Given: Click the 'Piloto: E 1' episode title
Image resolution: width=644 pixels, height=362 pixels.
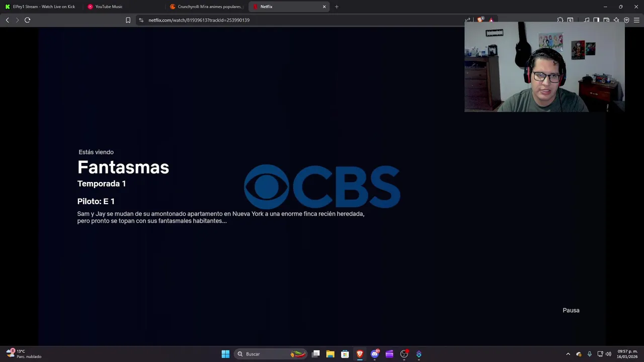Looking at the screenshot, I should pos(96,201).
